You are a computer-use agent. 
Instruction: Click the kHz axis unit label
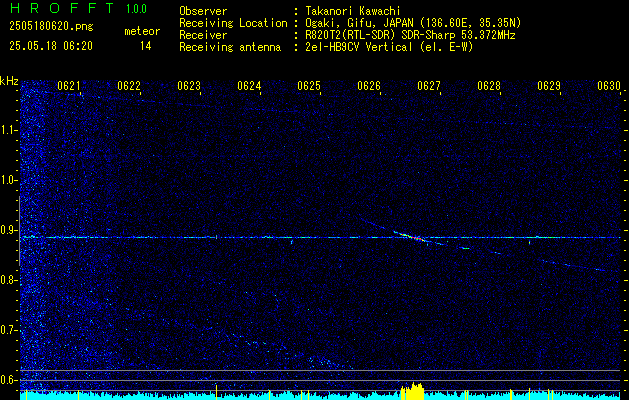[9, 81]
